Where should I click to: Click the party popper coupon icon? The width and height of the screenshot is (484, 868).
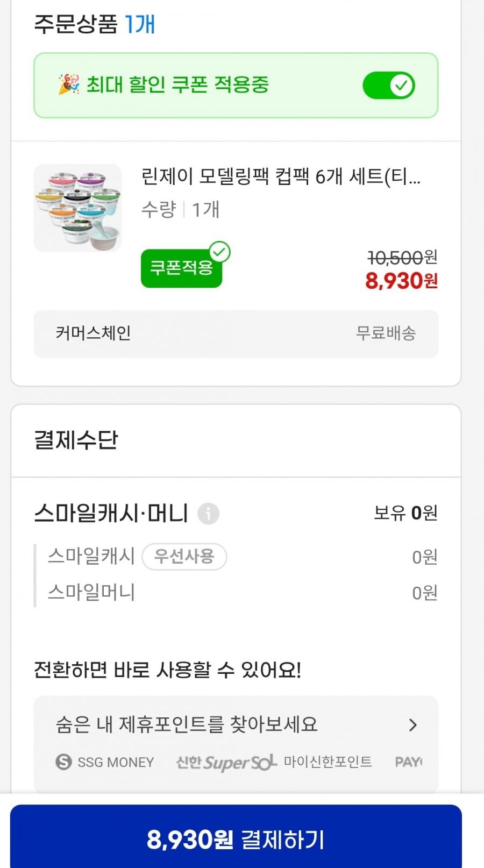tap(69, 85)
